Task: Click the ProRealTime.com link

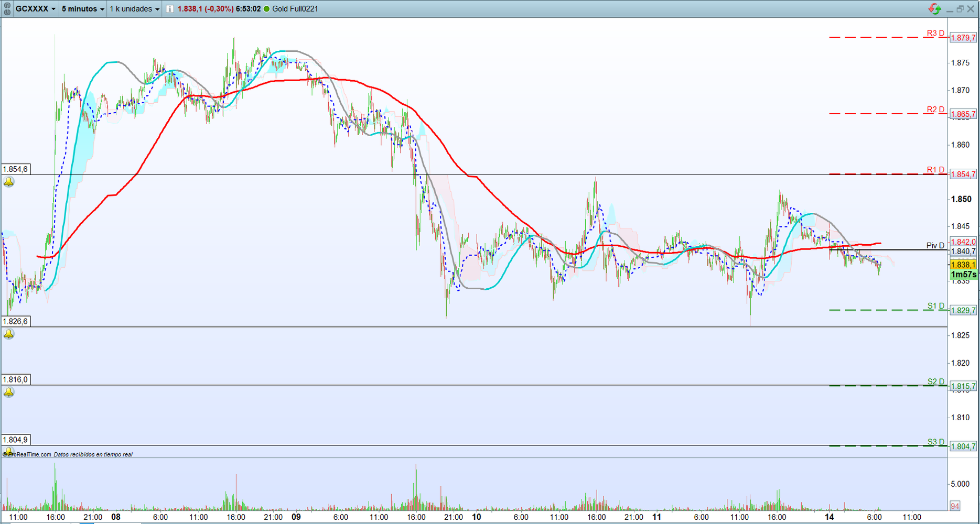Action: coord(29,454)
